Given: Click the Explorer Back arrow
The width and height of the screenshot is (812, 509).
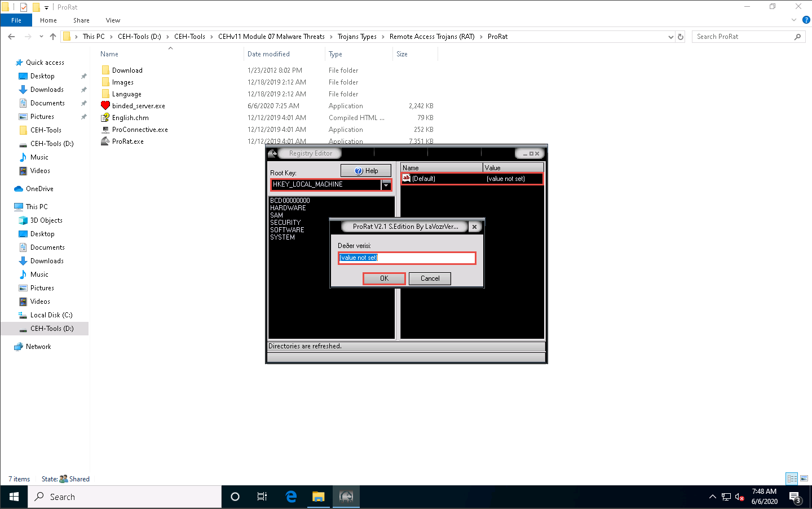Looking at the screenshot, I should (11, 37).
